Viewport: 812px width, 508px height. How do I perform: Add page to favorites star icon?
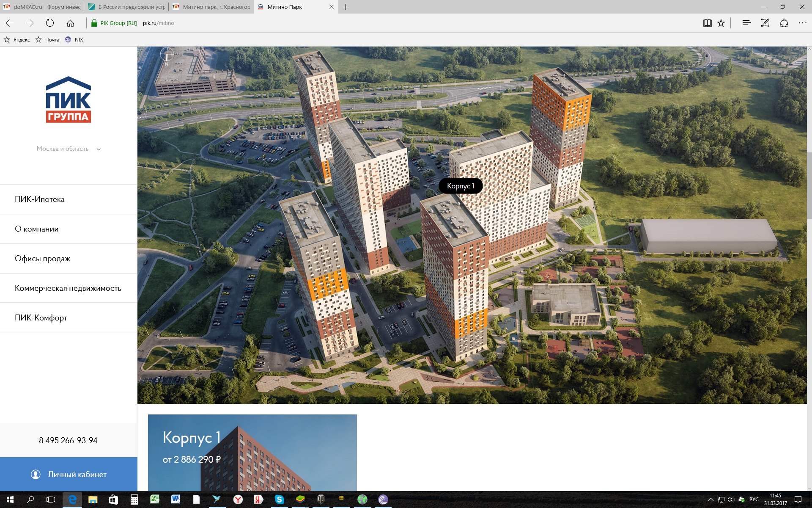tap(721, 23)
